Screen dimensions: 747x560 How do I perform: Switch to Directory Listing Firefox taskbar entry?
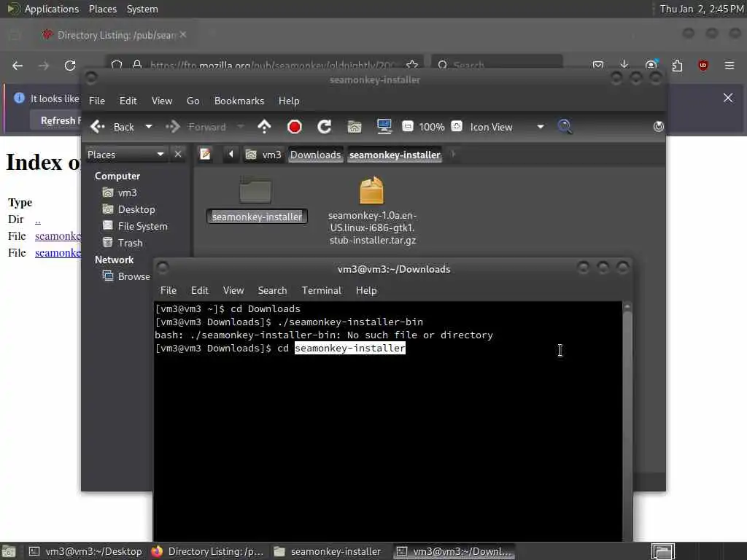[x=208, y=551]
